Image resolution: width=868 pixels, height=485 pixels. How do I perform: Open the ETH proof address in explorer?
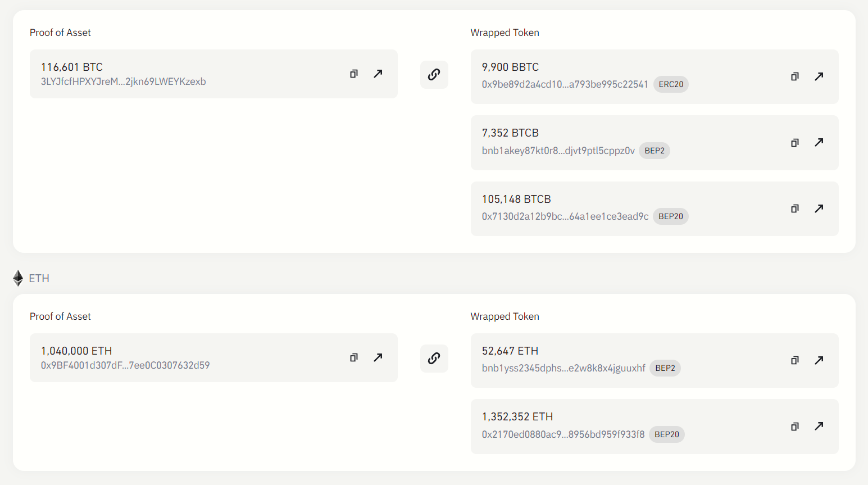point(378,357)
